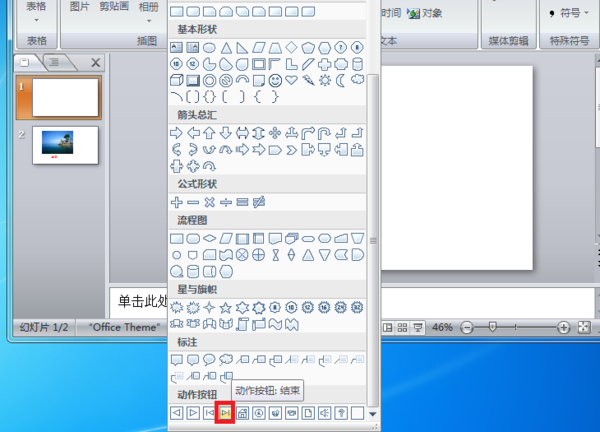
Task: Switch to the slides thumbnail tab
Action: (25, 62)
